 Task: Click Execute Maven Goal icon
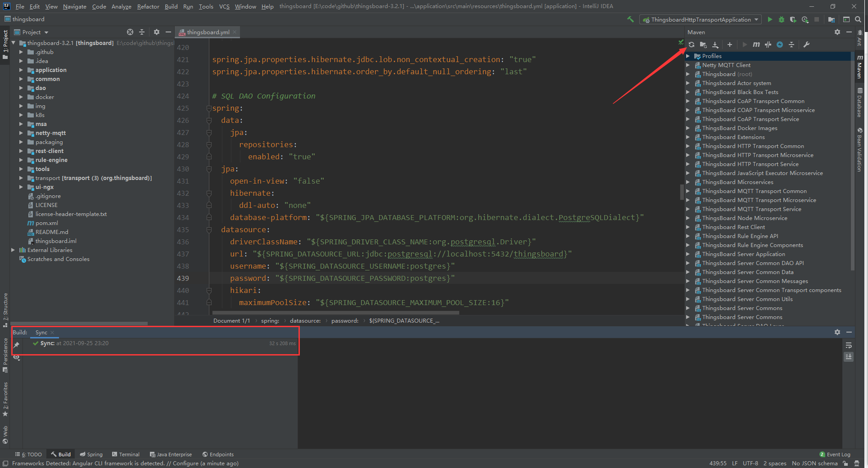[756, 45]
